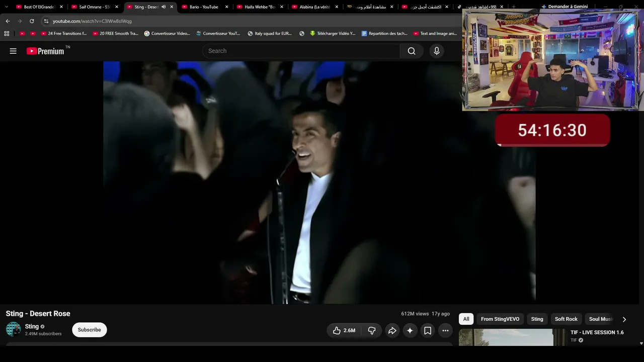Viewport: 644px width, 362px height.
Task: Reload the page with refresh icon
Action: (32, 21)
